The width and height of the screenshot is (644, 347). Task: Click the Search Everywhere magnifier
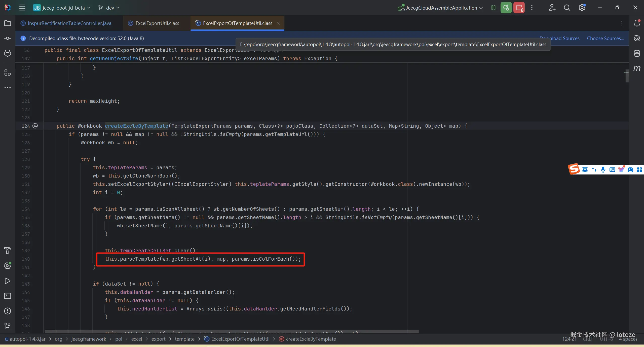[x=567, y=8]
